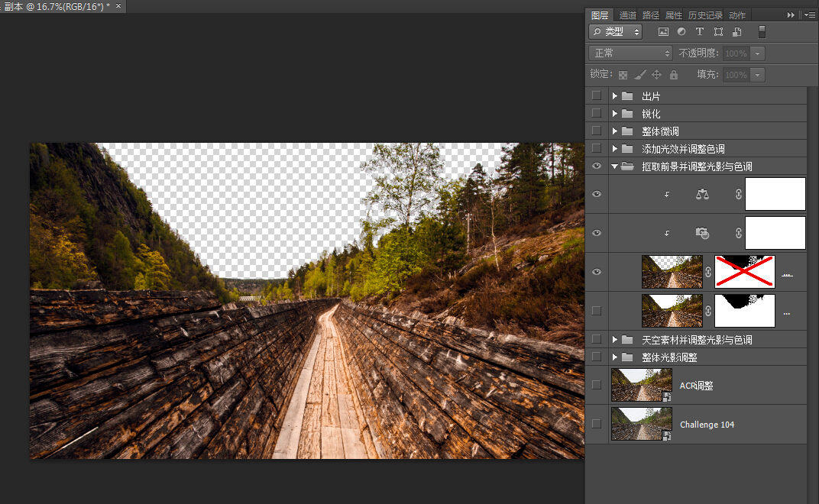The height and width of the screenshot is (504, 819).
Task: Expand the 天空素材并调整光影与色调 group triangle
Action: pyautogui.click(x=615, y=340)
